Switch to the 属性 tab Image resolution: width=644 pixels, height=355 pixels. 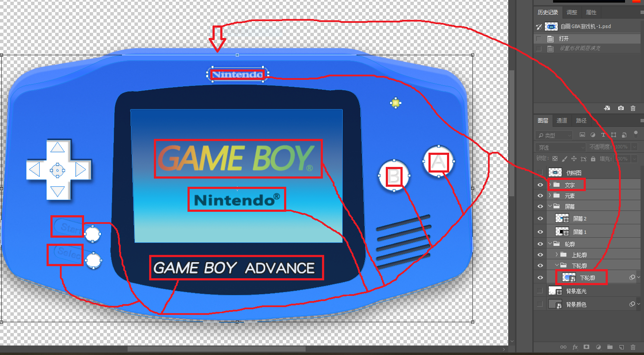(x=591, y=13)
